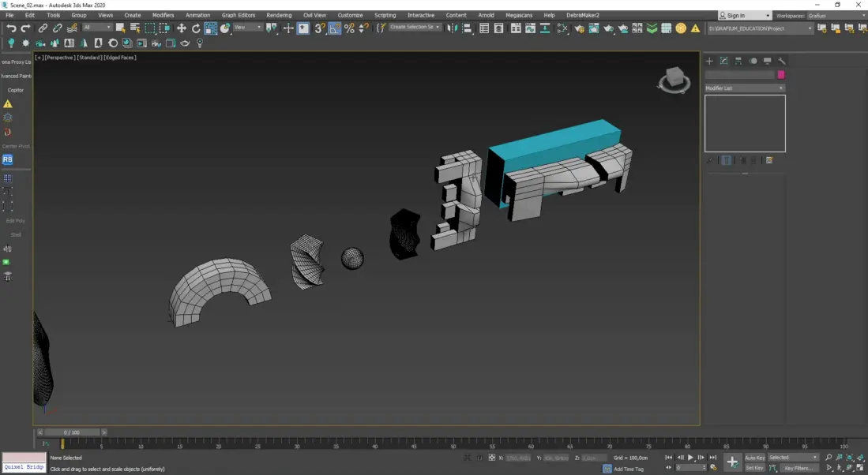Open the Create command panel tab
This screenshot has width=868, height=475.
(x=709, y=61)
